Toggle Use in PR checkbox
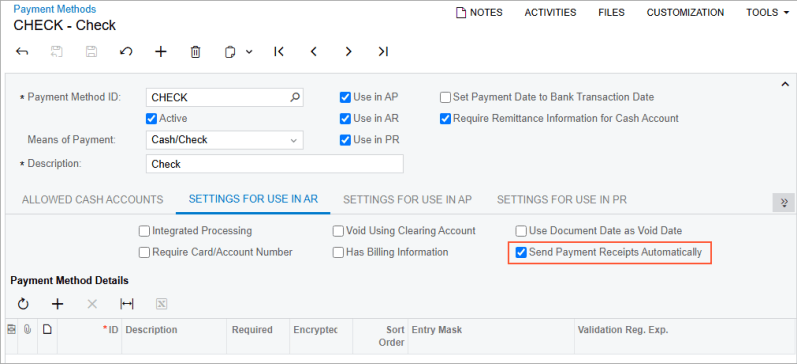The height and width of the screenshot is (364, 797). [346, 140]
